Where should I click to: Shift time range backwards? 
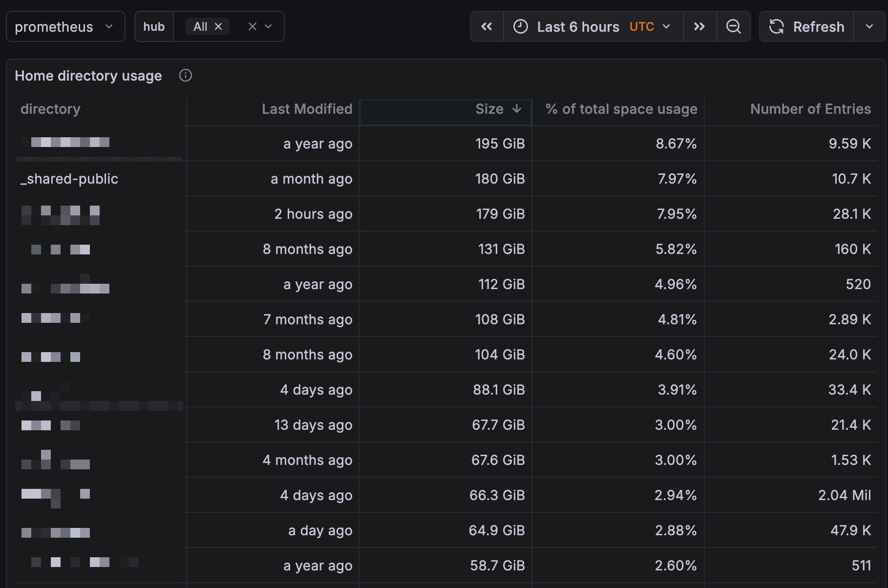tap(486, 26)
